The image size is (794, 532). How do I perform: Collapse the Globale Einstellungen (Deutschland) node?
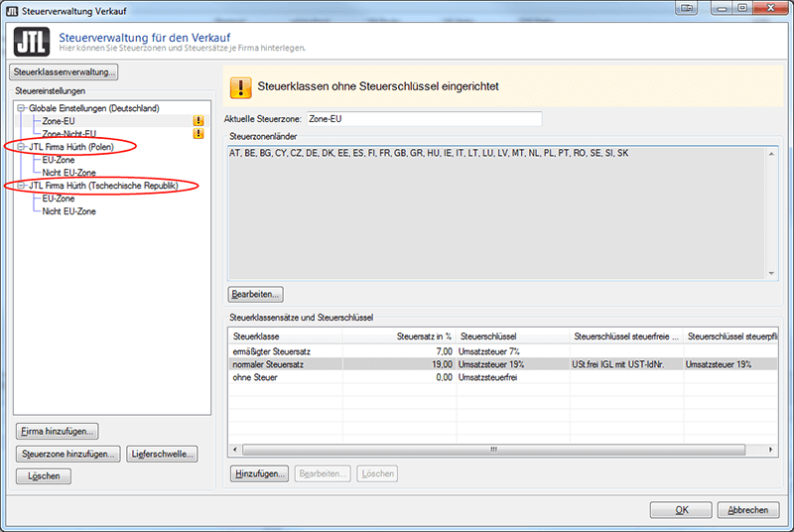[x=21, y=108]
